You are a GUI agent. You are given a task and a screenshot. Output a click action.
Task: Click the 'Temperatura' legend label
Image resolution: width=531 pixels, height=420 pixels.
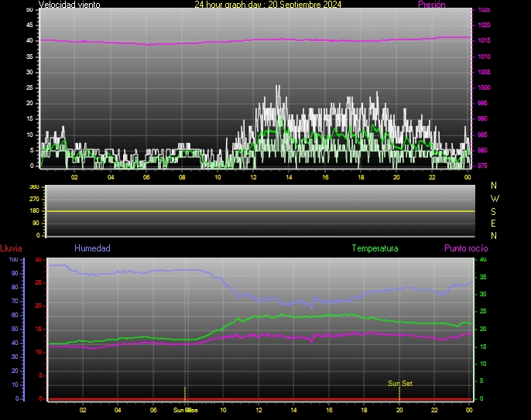tap(375, 248)
